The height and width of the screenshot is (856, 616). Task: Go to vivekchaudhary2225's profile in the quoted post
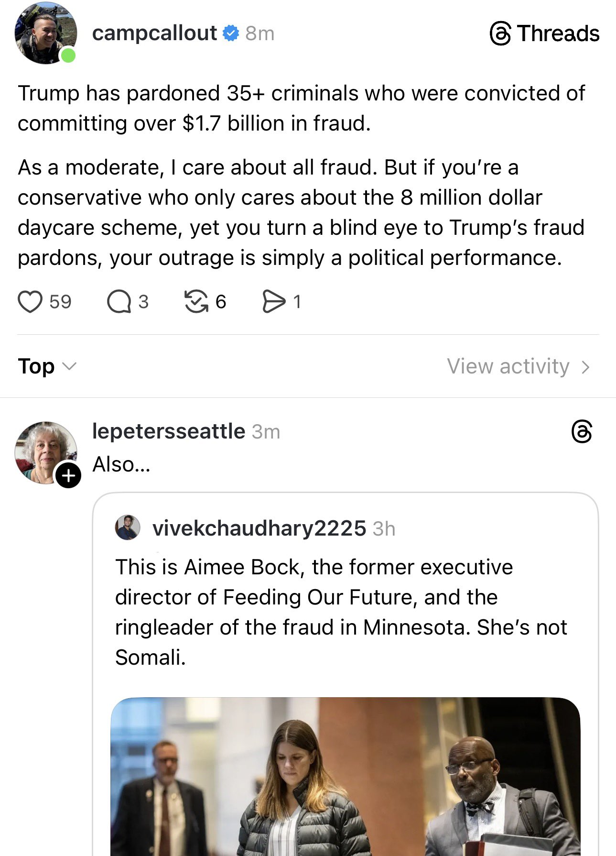tap(259, 528)
